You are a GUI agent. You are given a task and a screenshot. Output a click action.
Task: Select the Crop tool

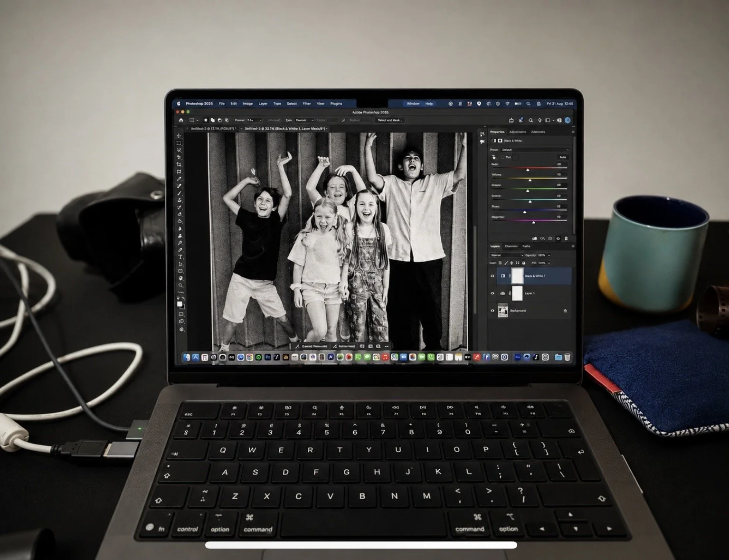(x=179, y=164)
